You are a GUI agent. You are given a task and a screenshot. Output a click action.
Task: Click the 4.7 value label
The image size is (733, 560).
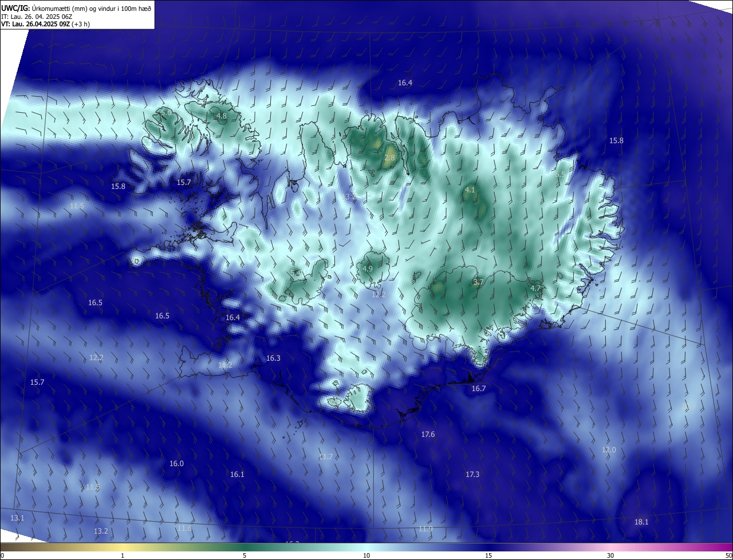click(535, 288)
